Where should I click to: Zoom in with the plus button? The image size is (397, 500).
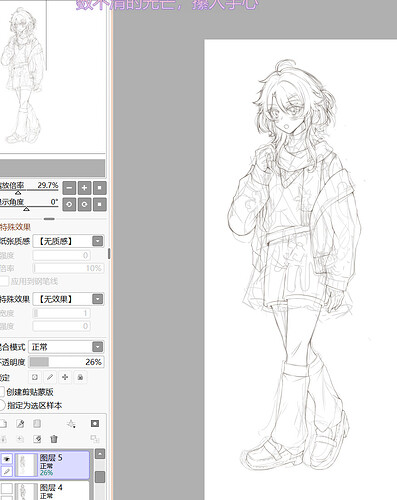pos(84,188)
